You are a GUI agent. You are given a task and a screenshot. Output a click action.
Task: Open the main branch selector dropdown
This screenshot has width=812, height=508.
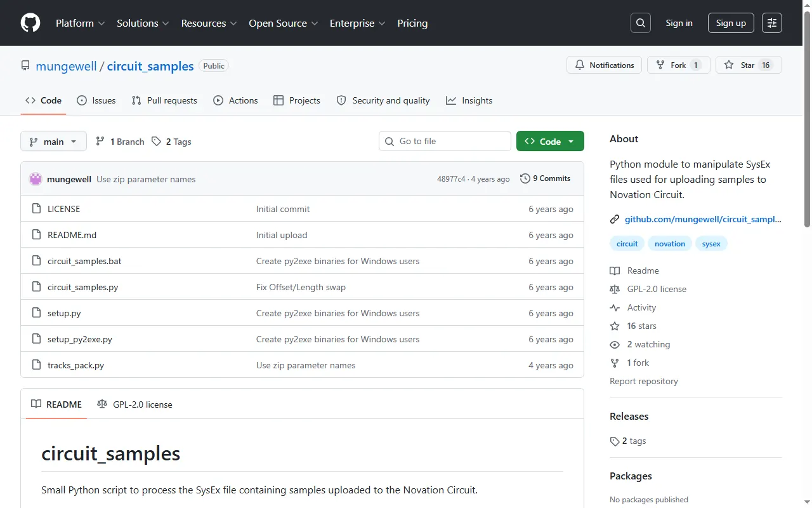(53, 141)
